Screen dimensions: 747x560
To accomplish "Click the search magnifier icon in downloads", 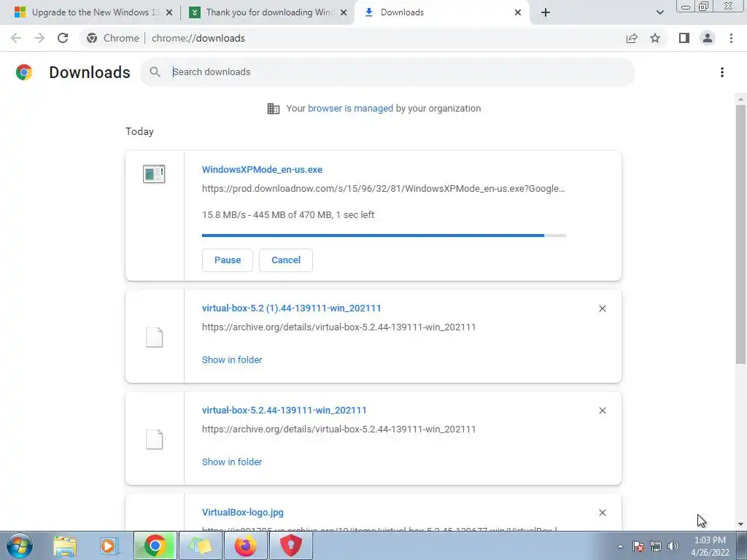I will pyautogui.click(x=155, y=72).
